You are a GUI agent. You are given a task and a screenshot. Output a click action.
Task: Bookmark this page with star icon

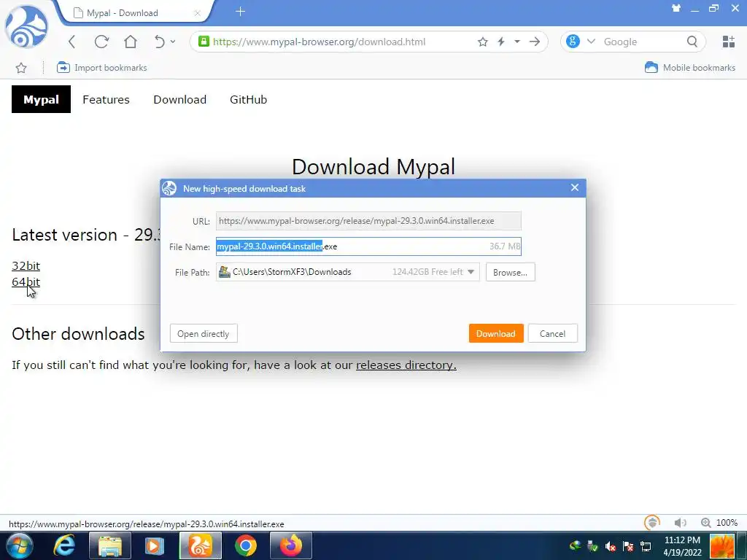coord(483,42)
